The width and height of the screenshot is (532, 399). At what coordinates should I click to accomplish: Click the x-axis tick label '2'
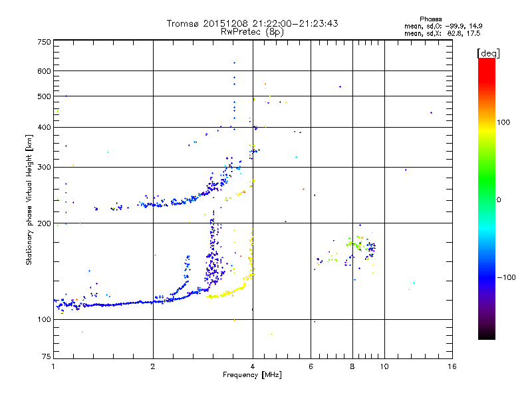pos(153,366)
